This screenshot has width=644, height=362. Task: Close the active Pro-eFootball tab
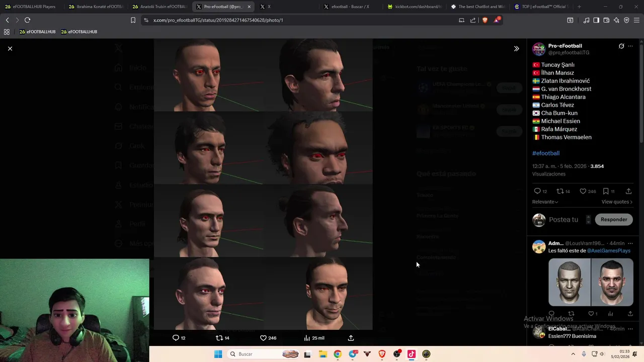[249, 7]
